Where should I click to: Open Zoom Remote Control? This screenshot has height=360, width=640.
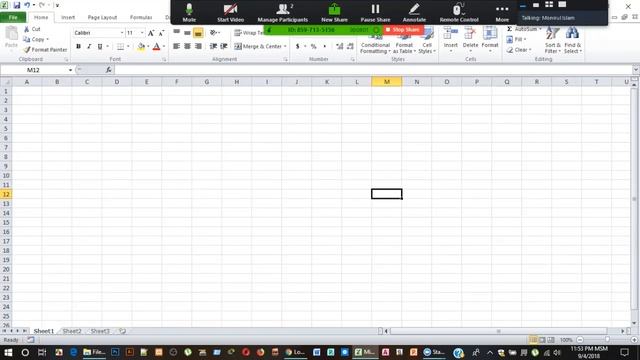pyautogui.click(x=459, y=12)
